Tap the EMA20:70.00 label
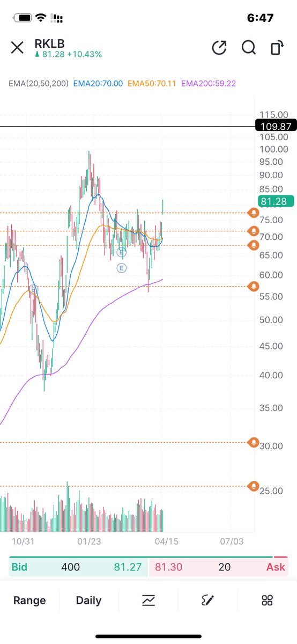This screenshot has height=644, width=297. [98, 84]
